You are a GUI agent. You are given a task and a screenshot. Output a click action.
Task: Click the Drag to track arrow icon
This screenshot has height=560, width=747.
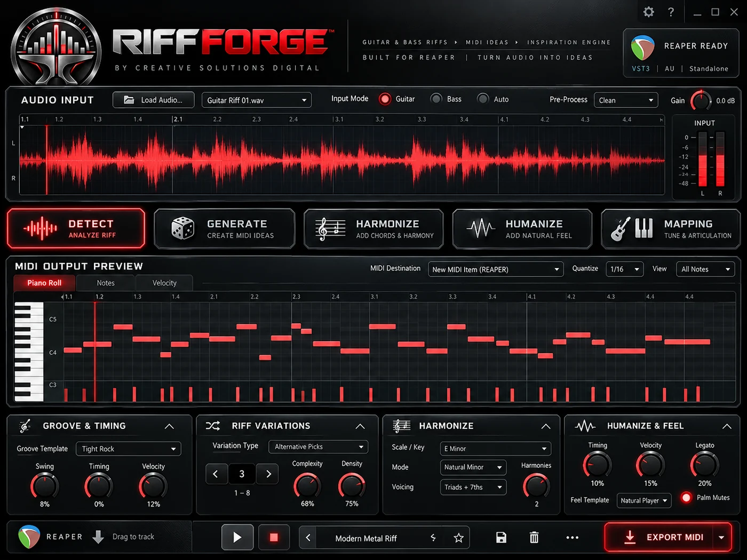click(98, 537)
